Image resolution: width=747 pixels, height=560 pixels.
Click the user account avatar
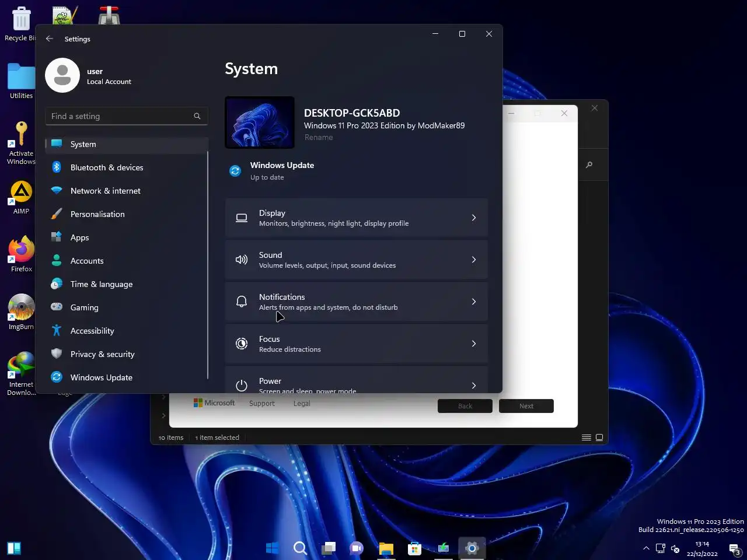coord(62,75)
